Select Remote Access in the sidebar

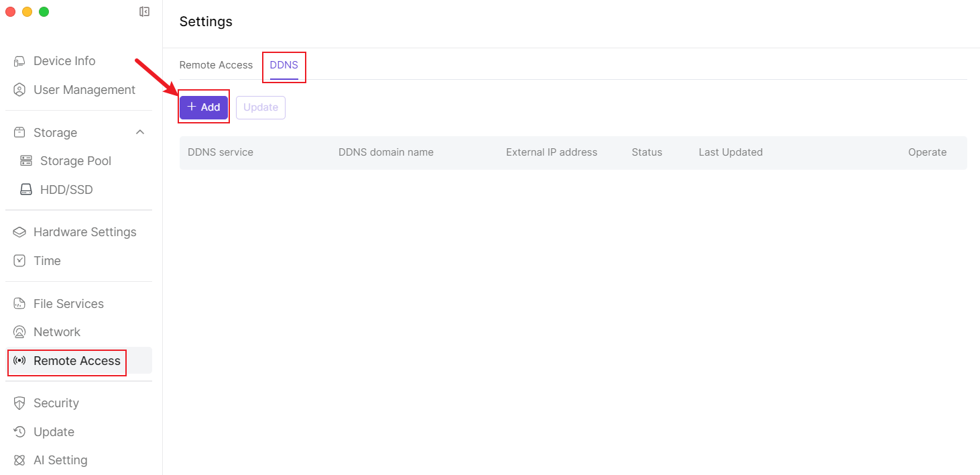click(76, 361)
